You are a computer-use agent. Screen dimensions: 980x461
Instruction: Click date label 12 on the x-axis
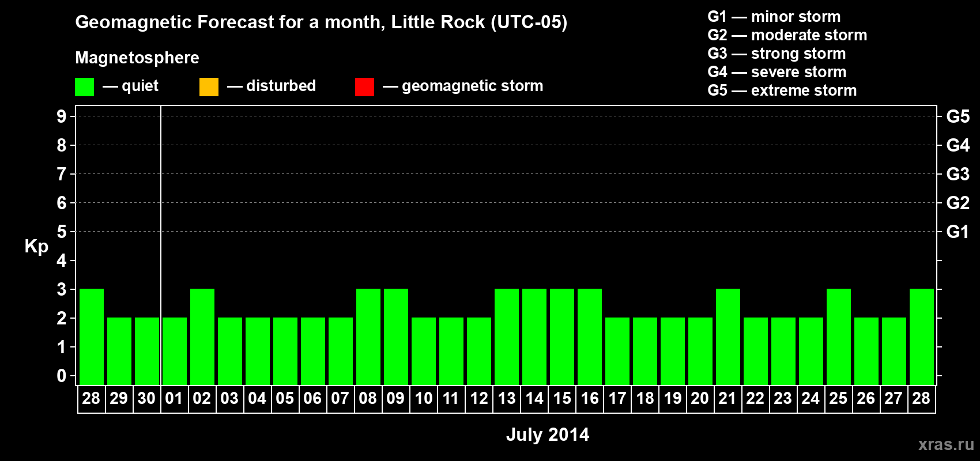478,399
